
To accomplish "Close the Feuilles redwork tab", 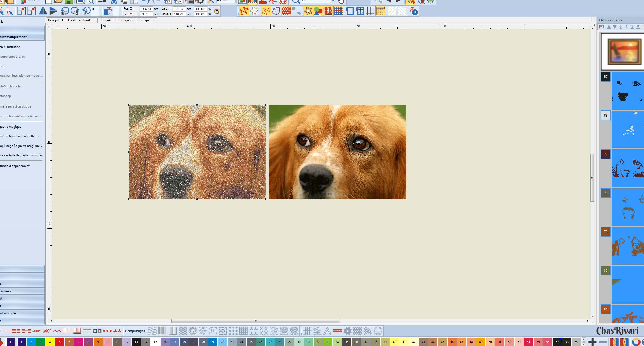I will point(94,20).
